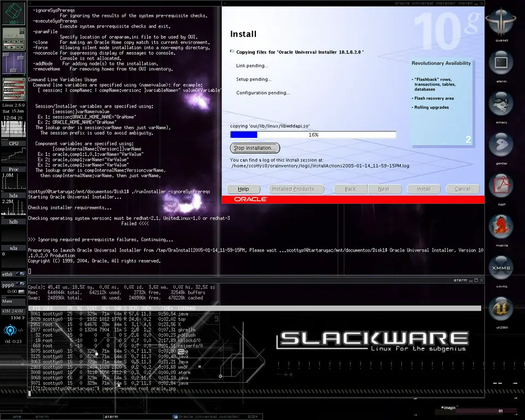This screenshot has width=525, height=420.
Task: Click the imagin pager at bottom right
Action: pos(476,410)
